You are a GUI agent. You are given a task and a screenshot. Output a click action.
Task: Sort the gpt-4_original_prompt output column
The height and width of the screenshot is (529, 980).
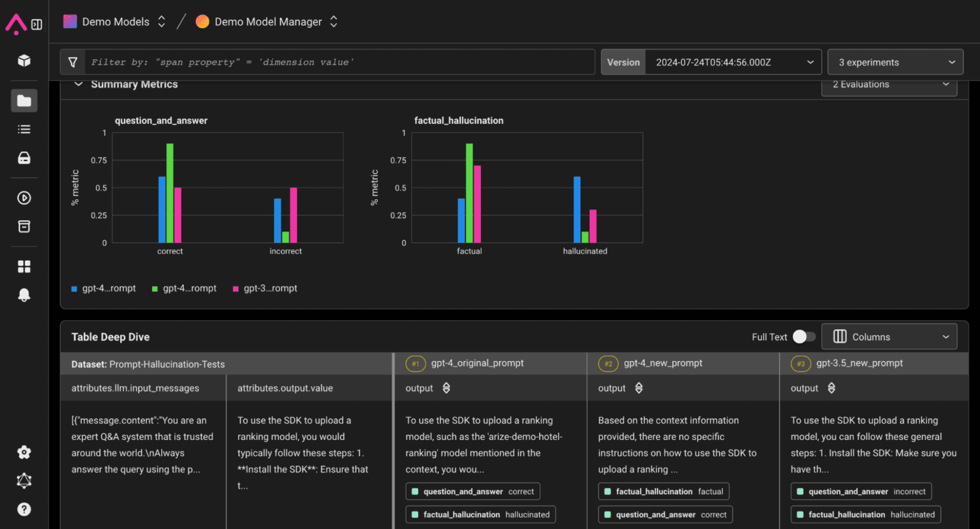tap(446, 388)
